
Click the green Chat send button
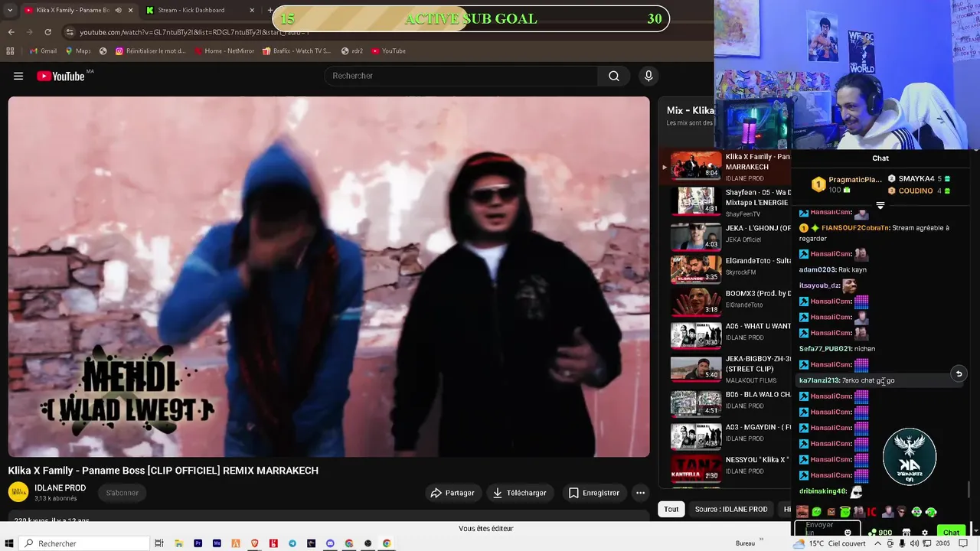click(x=952, y=532)
